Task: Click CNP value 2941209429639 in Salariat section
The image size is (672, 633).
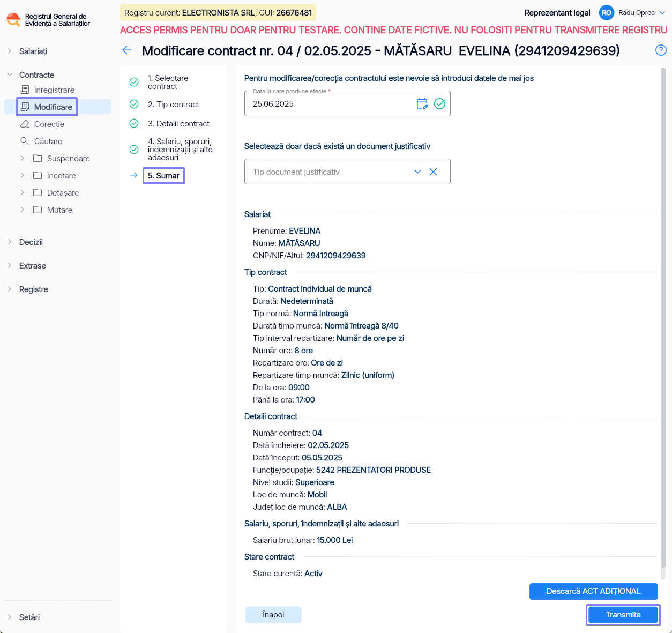Action: coord(336,256)
